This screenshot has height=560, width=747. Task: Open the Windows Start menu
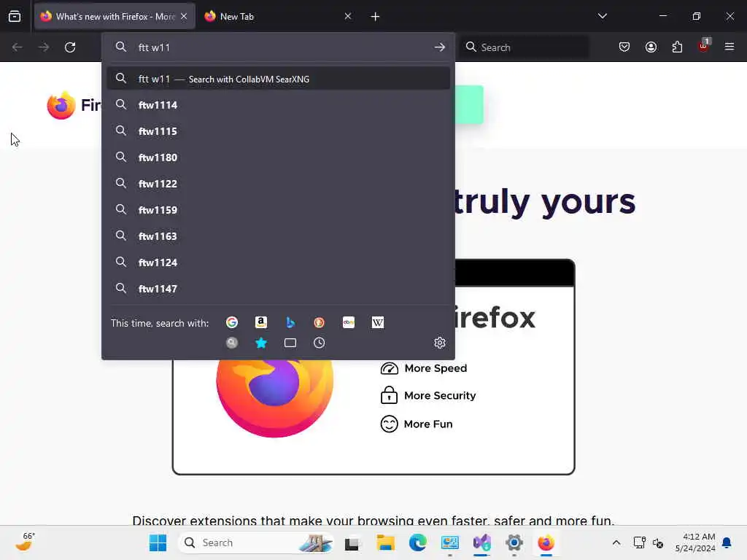(x=158, y=542)
